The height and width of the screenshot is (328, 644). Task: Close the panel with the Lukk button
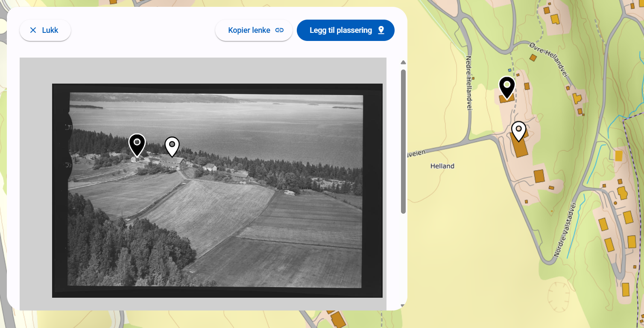[x=45, y=30]
